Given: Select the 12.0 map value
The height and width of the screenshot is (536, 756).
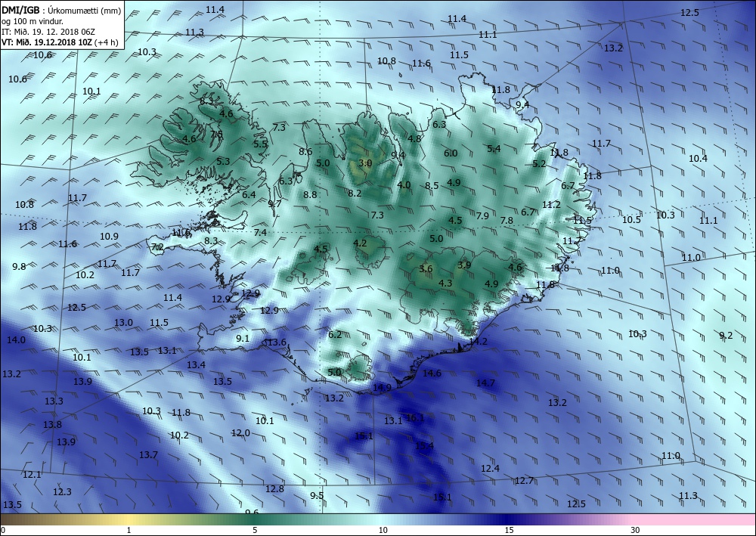Looking at the screenshot, I should [x=240, y=433].
